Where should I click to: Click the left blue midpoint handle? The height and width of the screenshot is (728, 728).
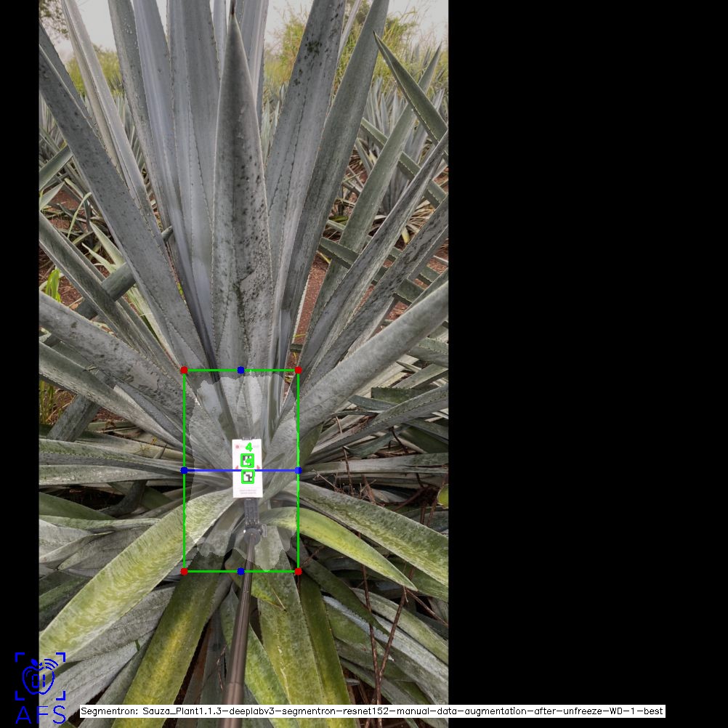pyautogui.click(x=184, y=471)
